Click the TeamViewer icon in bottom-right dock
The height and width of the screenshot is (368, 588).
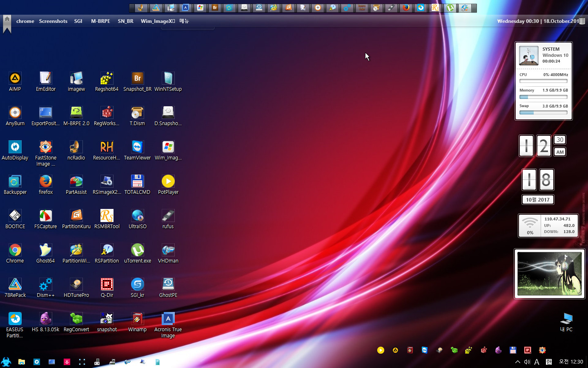point(425,350)
